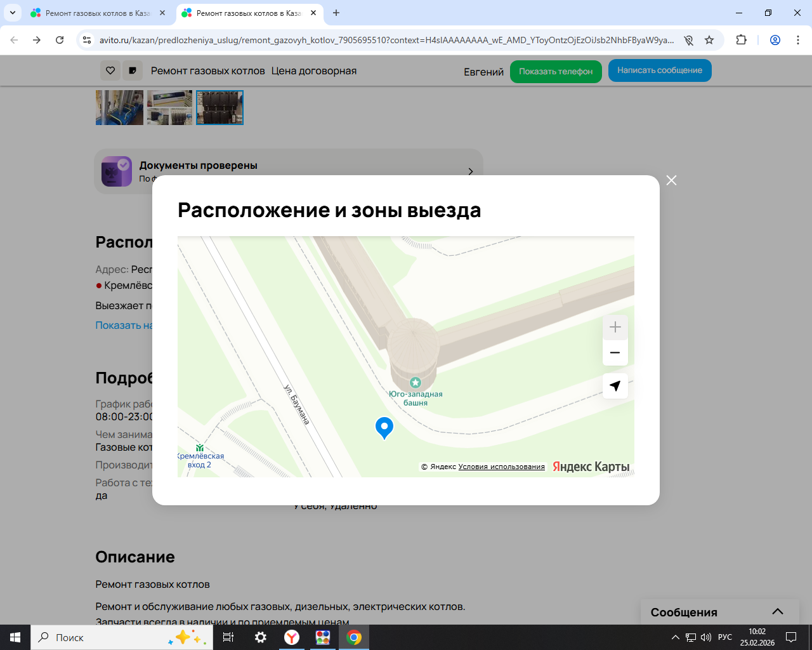Viewport: 812px width, 650px height.
Task: Open the volume control tray icon
Action: tap(706, 637)
